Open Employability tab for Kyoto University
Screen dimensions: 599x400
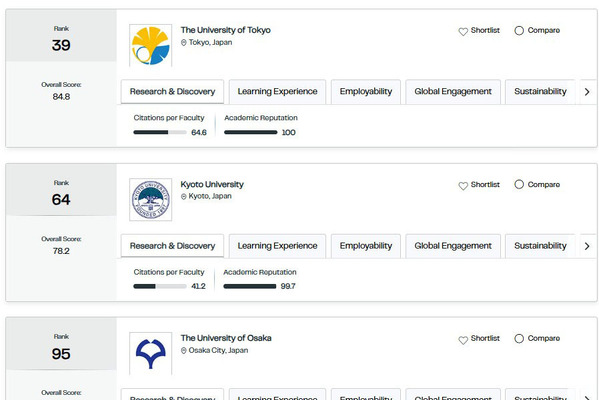pyautogui.click(x=366, y=246)
